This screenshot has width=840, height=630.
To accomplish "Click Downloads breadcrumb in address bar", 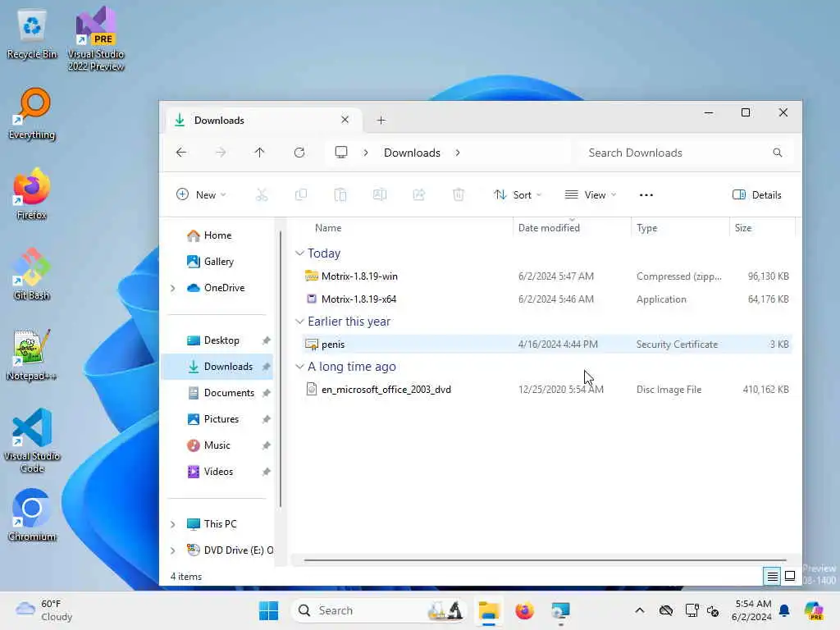I will (x=412, y=153).
